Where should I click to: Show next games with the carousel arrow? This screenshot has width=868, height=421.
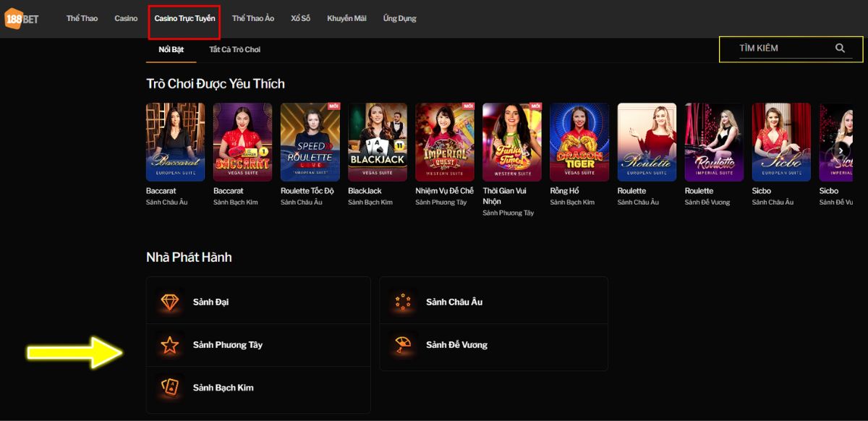(841, 151)
